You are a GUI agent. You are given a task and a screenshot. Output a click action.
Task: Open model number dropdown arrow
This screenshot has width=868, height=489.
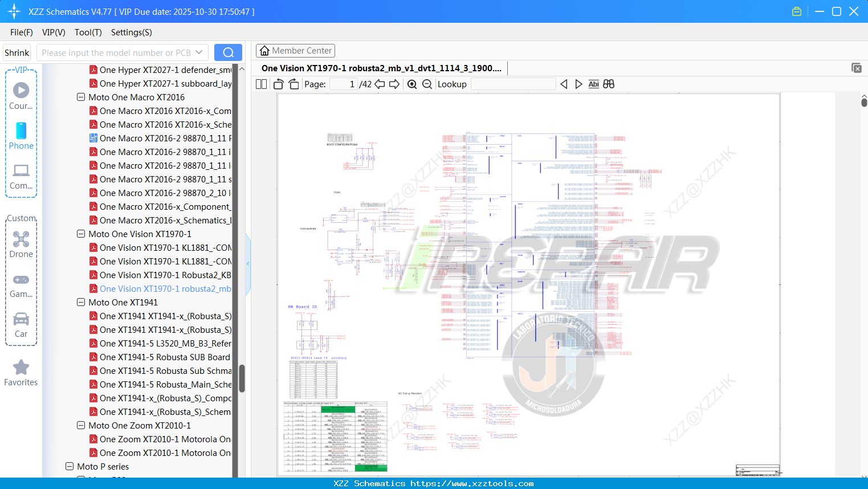(199, 52)
